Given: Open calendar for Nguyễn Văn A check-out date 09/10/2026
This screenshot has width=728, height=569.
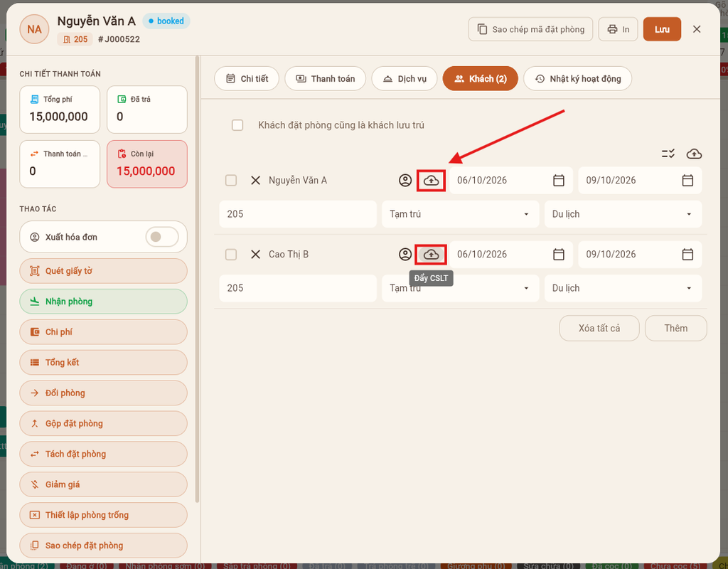Looking at the screenshot, I should coord(687,180).
